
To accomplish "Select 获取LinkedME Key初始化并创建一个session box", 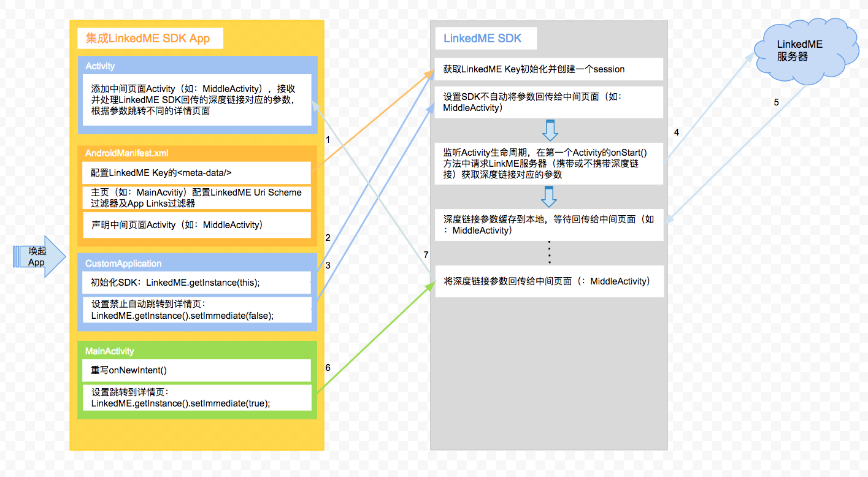I will click(549, 69).
